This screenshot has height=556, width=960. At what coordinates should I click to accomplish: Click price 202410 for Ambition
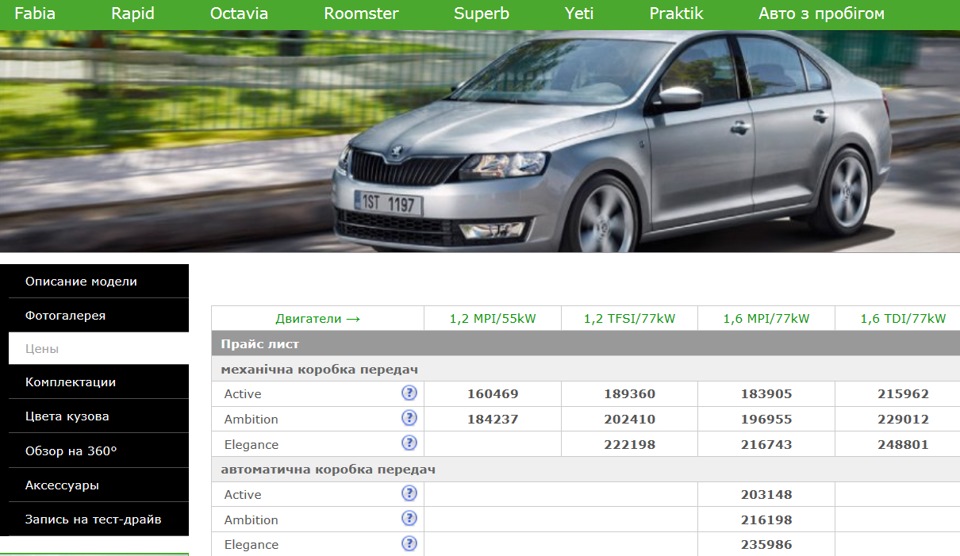[x=629, y=419]
